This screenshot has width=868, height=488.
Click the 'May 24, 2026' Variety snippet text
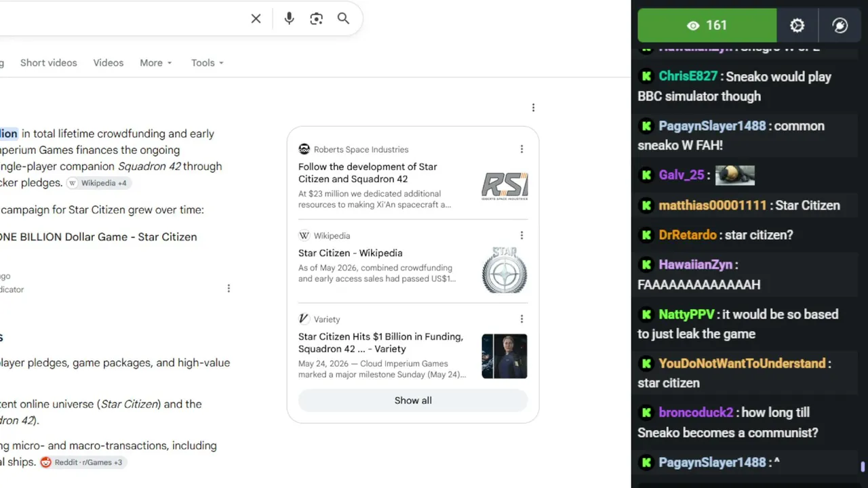(x=382, y=369)
